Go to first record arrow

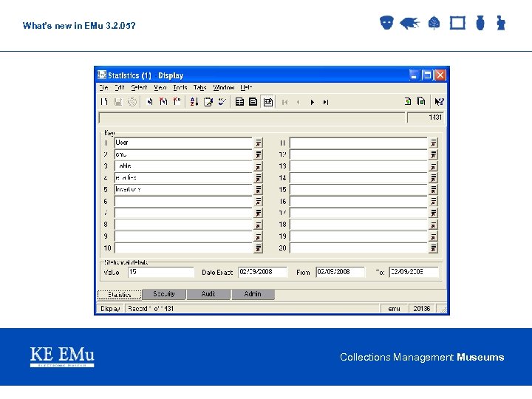pos(284,102)
